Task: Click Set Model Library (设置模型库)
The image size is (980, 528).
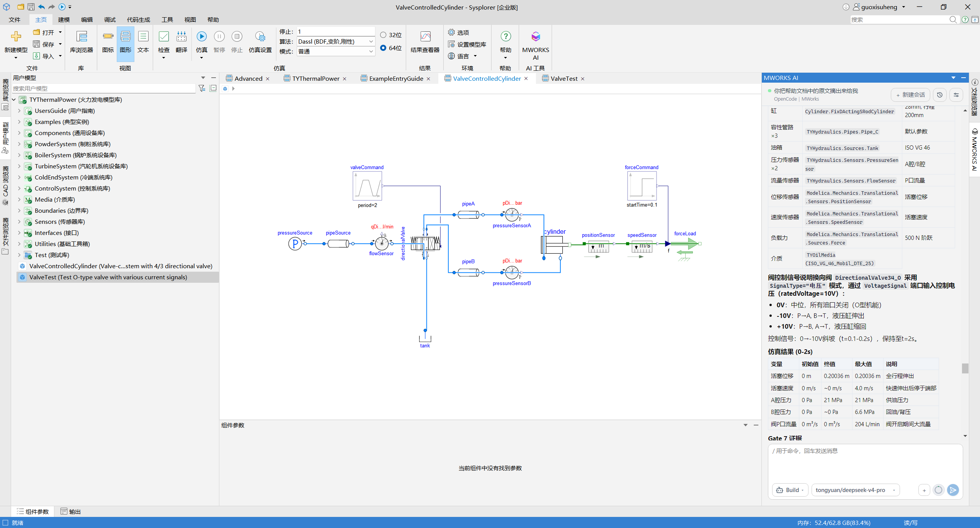Action: 467,44
